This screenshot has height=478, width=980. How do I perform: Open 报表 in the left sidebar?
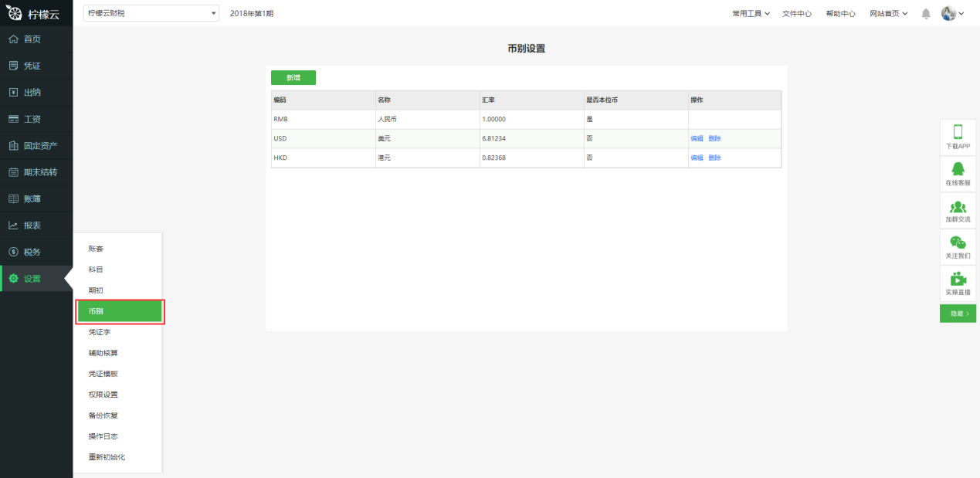(x=32, y=225)
